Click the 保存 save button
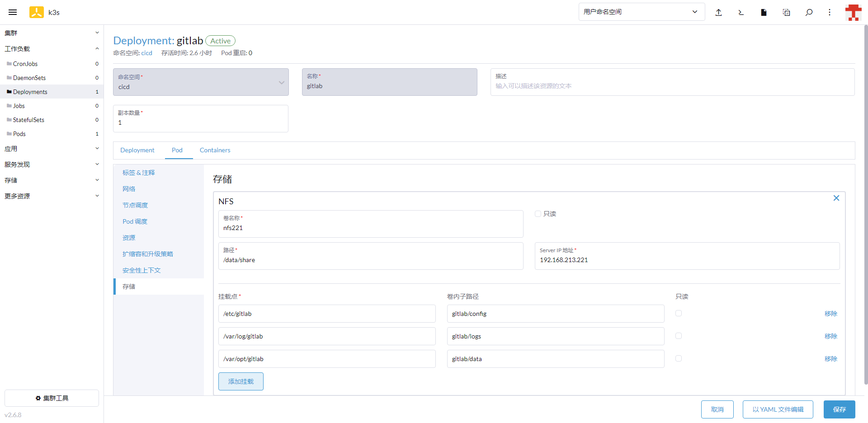868x423 pixels. (x=839, y=409)
